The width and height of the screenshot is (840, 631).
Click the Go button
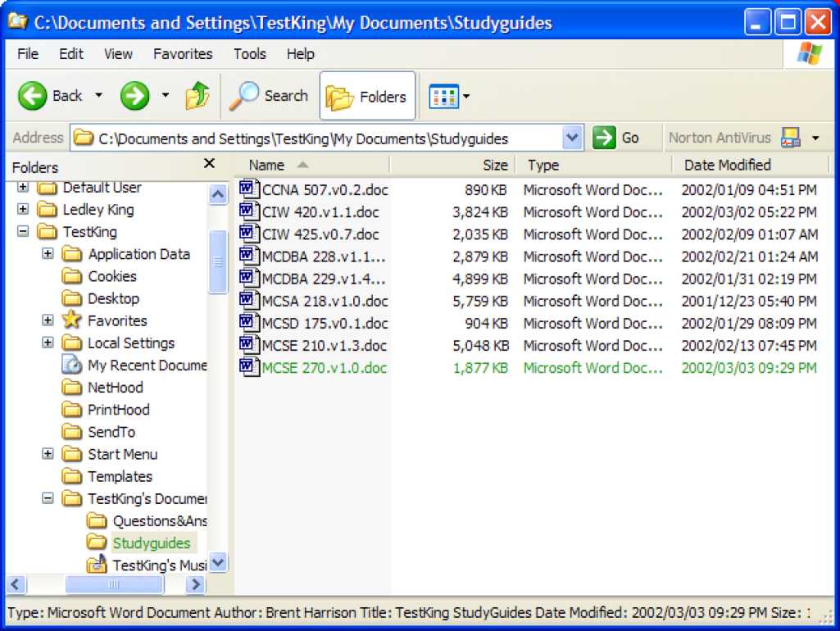pos(616,138)
